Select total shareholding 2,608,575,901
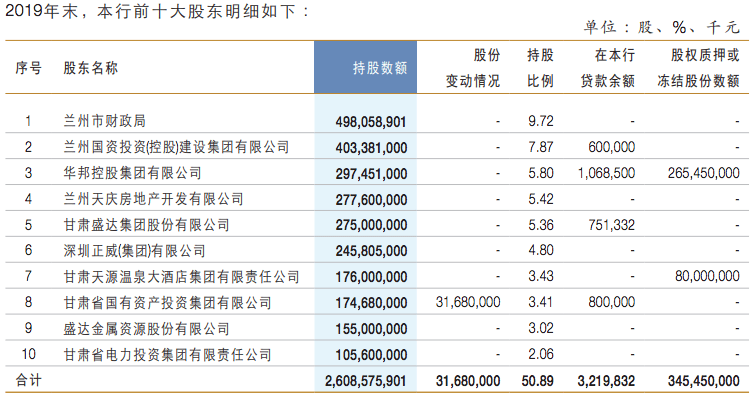This screenshot has width=755, height=399. coord(365,381)
